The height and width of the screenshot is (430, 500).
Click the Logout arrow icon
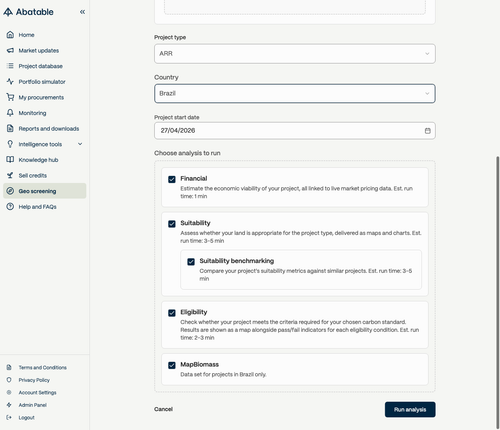[9, 417]
